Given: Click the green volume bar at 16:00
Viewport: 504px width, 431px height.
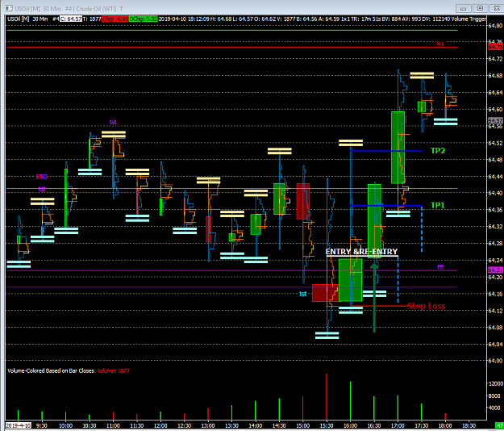Looking at the screenshot, I should pyautogui.click(x=350, y=400).
